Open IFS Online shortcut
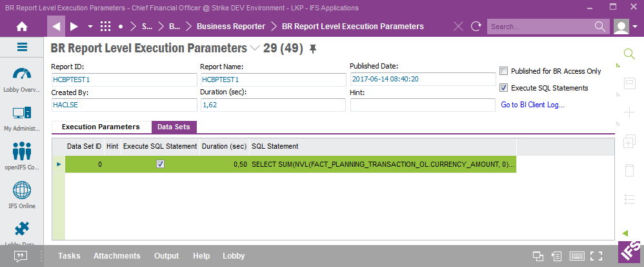 click(22, 195)
